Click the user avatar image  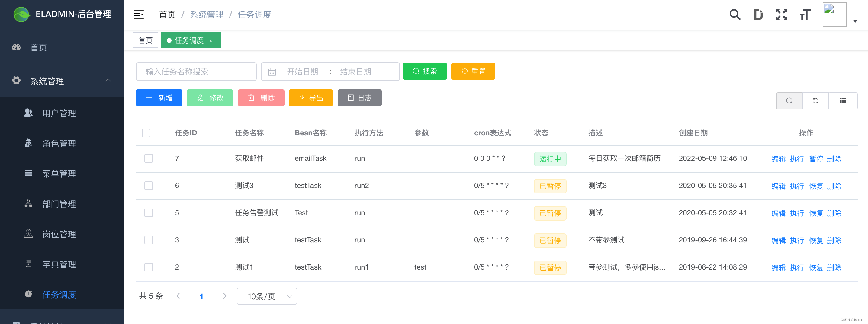(x=834, y=15)
